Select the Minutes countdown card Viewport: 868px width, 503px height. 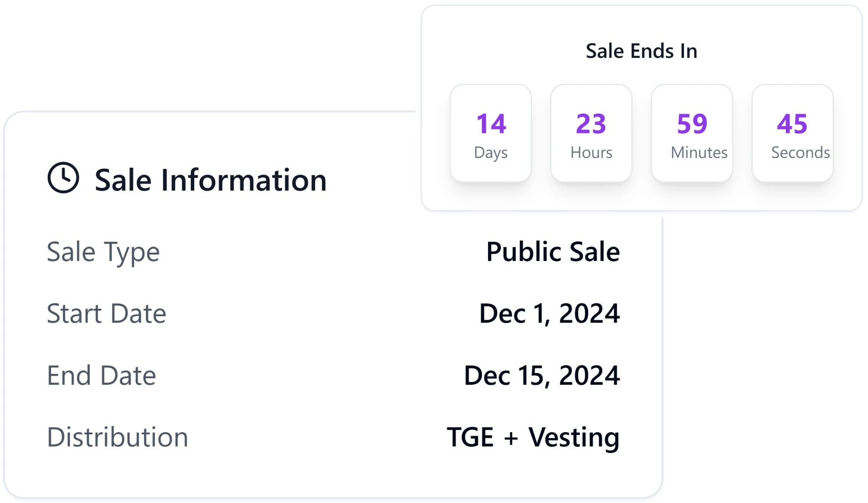(x=692, y=133)
